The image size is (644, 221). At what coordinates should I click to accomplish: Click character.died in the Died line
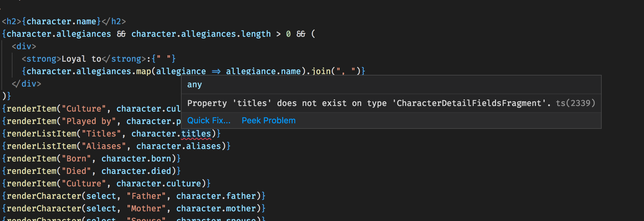pyautogui.click(x=136, y=171)
